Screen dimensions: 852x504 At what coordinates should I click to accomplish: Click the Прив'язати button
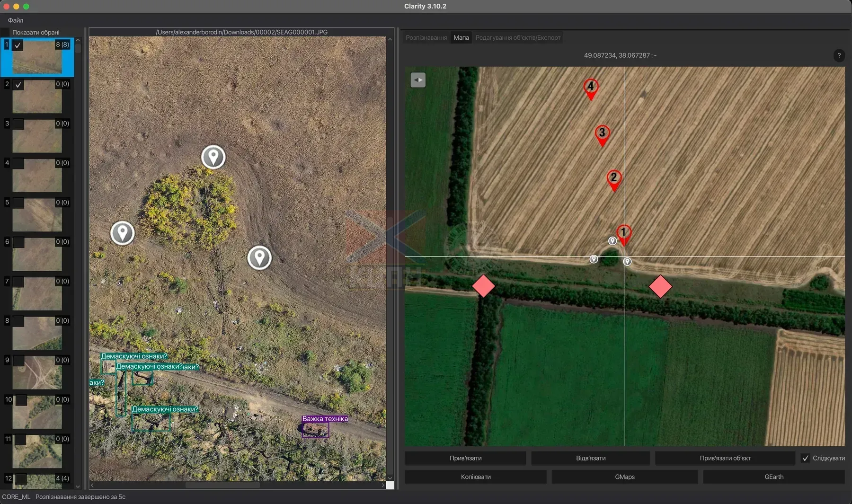[x=465, y=458]
